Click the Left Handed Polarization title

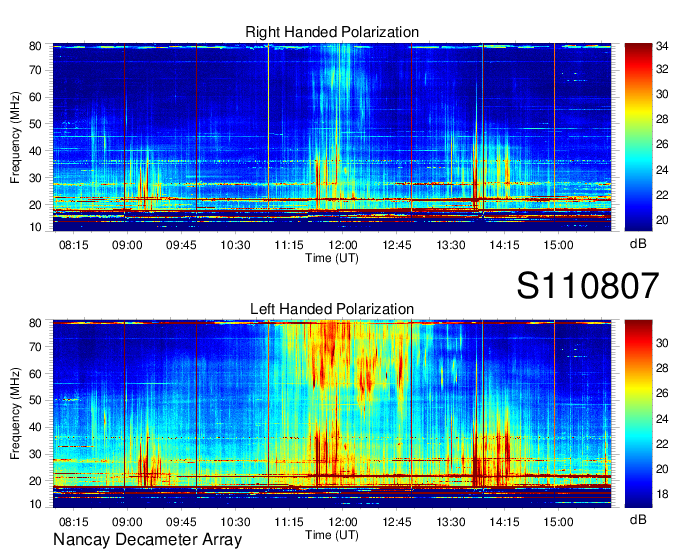(332, 309)
